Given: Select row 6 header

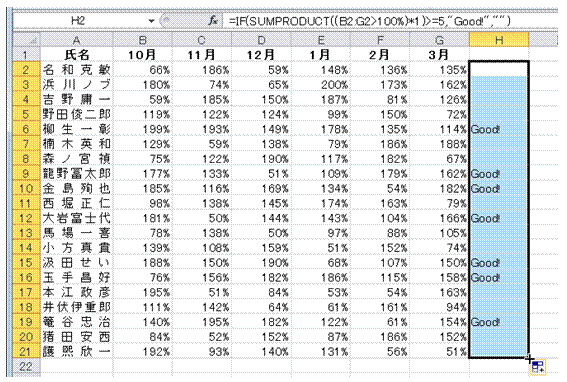Looking at the screenshot, I should coord(26,129).
